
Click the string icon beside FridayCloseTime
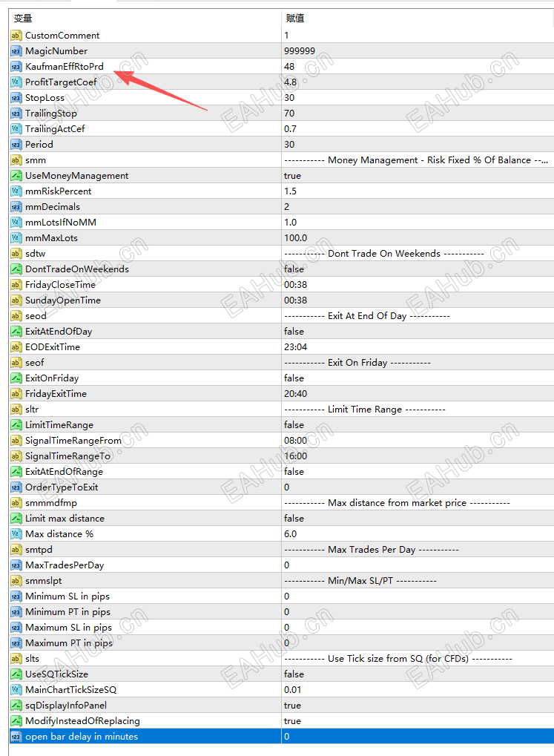tap(16, 285)
